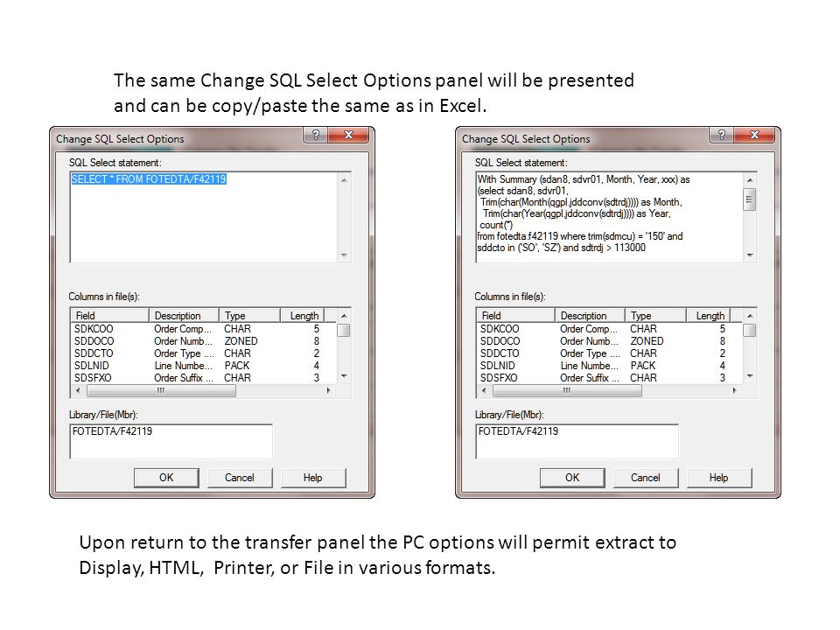Select SDLNID row in right dialog
Viewport: 840px width, 630px height.
(x=610, y=366)
